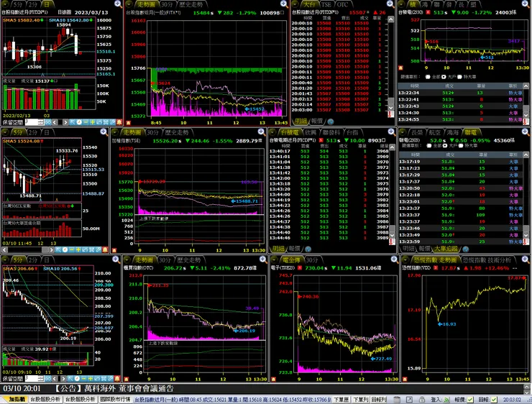Click the magnifier icon in the 大台 TSE OTC panel
532x404 pixels.
pyautogui.click(x=390, y=4)
